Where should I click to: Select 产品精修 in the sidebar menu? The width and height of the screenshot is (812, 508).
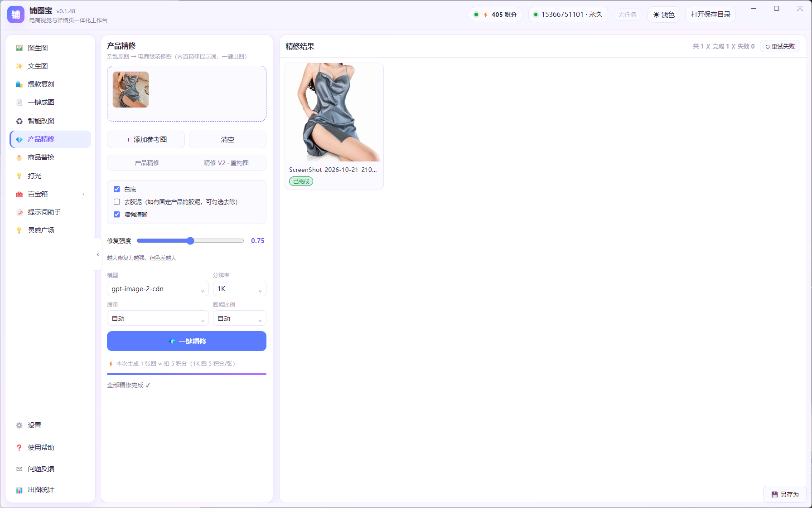50,139
